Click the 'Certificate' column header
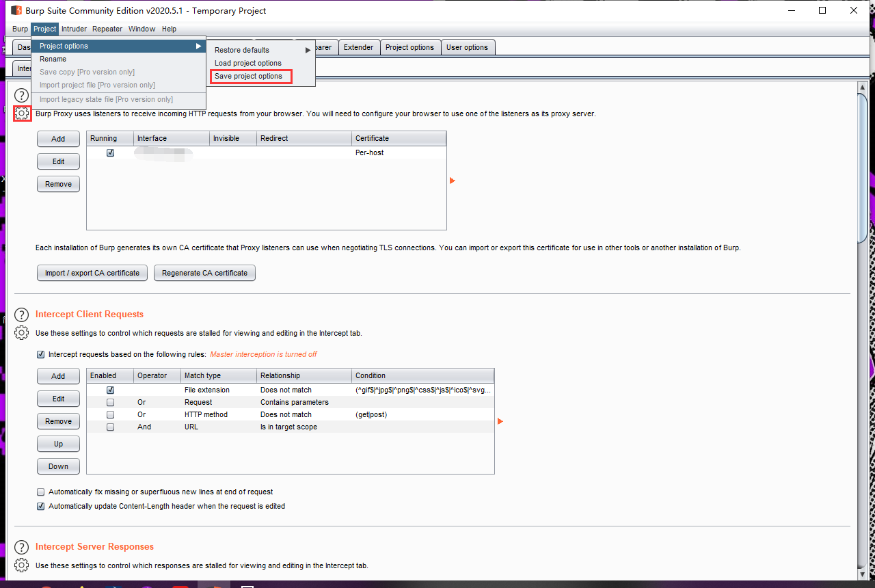This screenshot has width=875, height=588. pos(399,138)
